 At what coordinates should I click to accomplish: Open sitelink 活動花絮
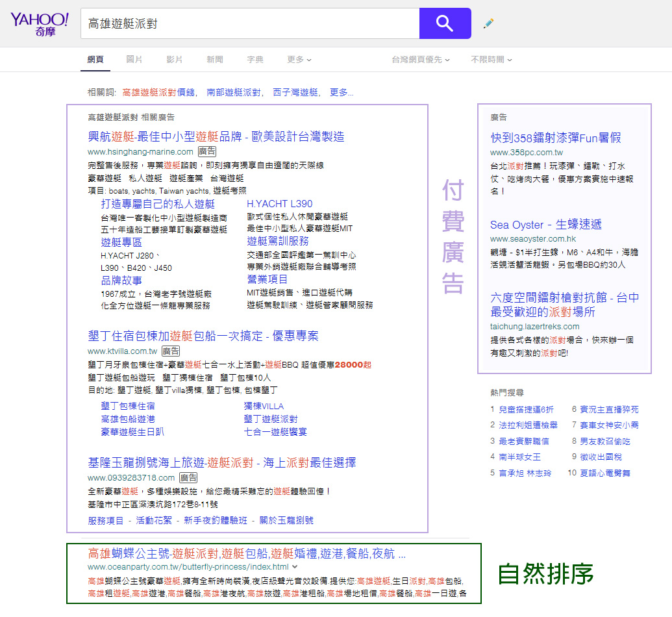pos(153,520)
